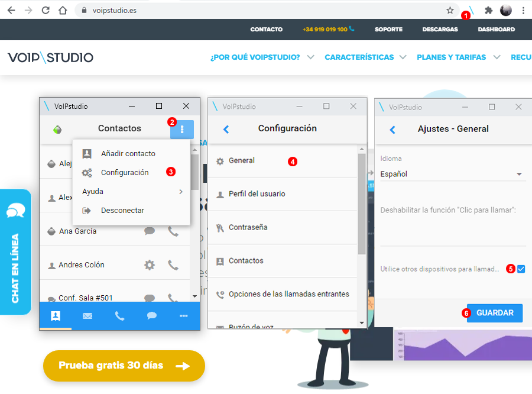Screen dimensions: 532x394
Task: Click Configuración list scrollbar down arrow
Action: tap(362, 323)
